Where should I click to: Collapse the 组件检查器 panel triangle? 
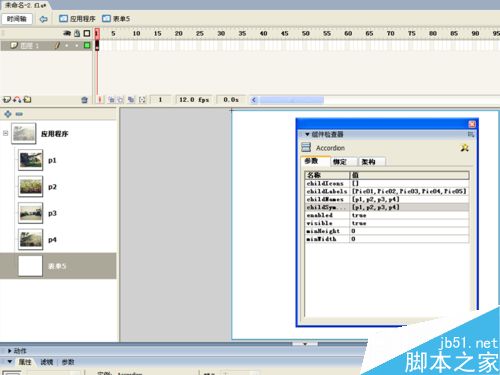tap(307, 134)
